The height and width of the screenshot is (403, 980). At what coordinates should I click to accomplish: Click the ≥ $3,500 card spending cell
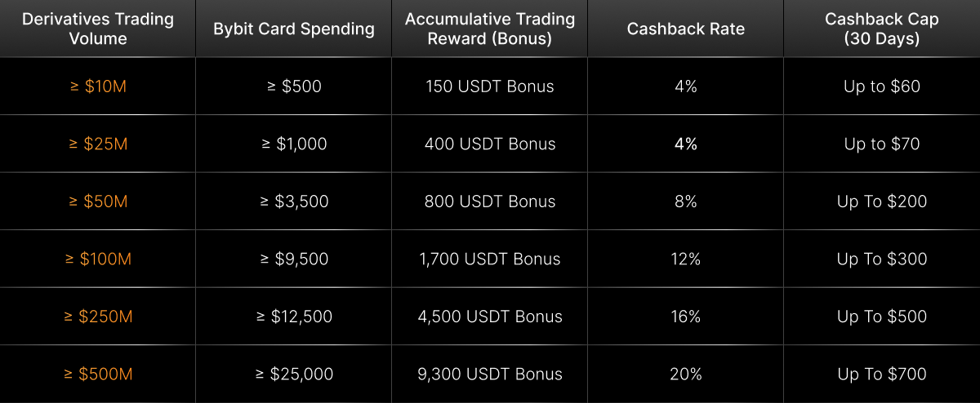coord(294,201)
